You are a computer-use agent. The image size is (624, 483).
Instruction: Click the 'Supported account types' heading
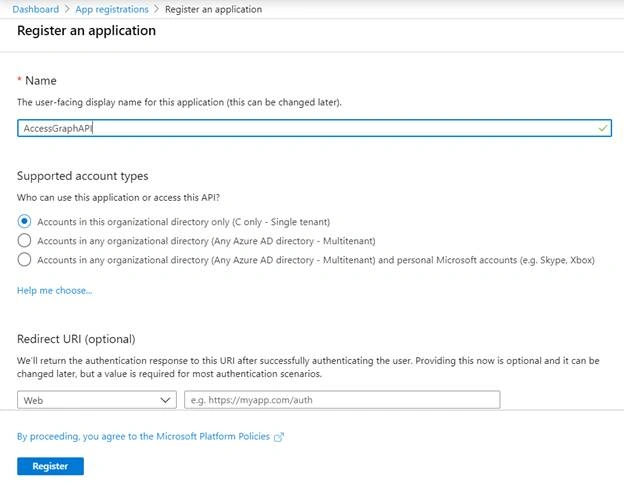coord(82,176)
